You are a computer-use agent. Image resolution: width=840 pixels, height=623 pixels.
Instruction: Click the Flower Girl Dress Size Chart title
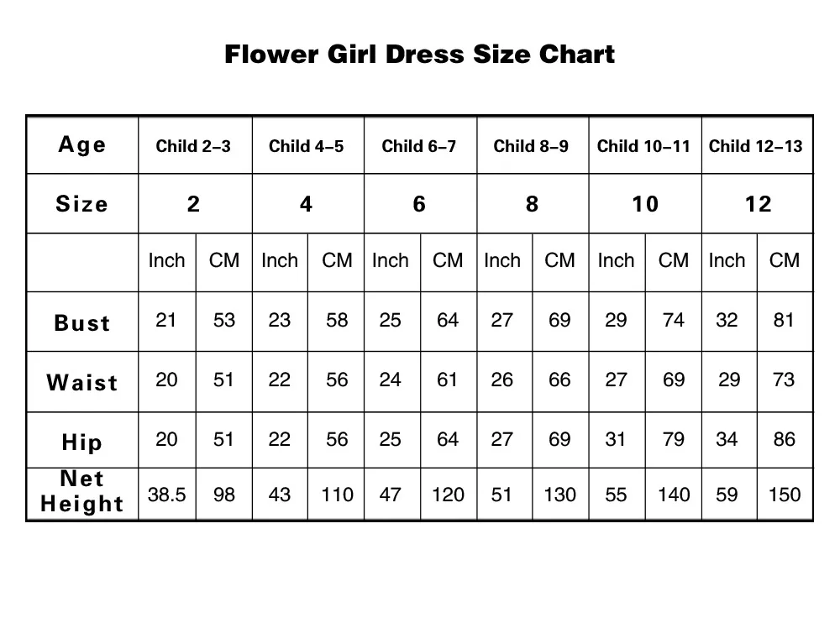419,55
